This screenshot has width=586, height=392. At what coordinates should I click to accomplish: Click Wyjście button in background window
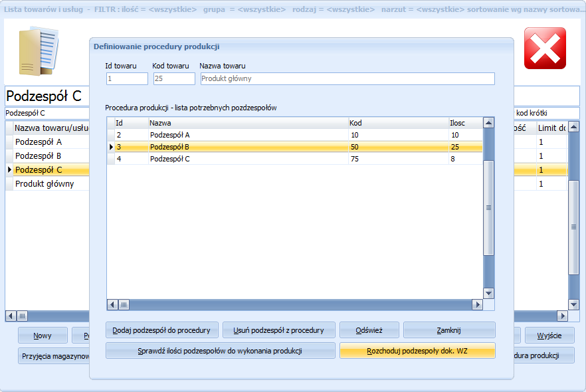(549, 336)
